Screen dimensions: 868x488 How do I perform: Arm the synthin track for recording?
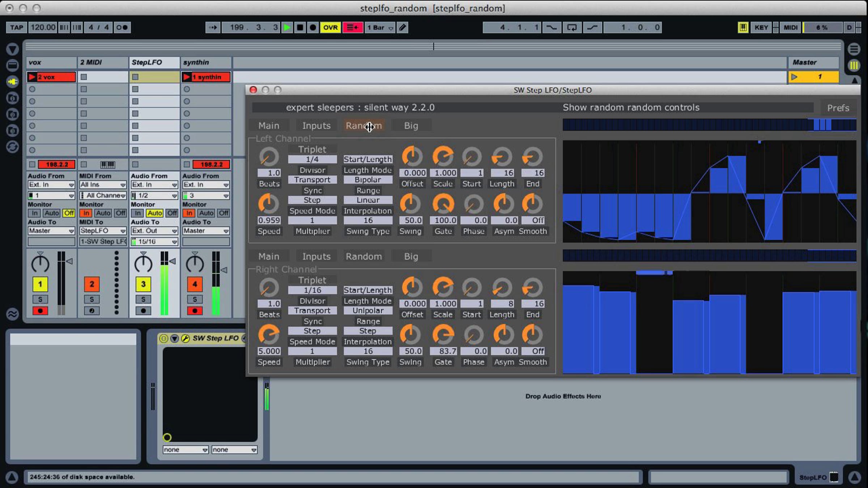[x=195, y=311]
